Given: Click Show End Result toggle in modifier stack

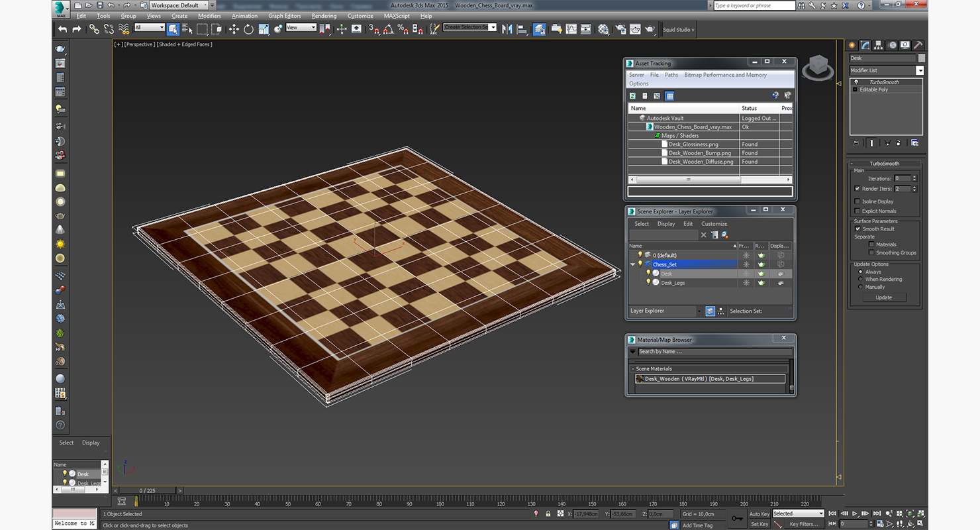Looking at the screenshot, I should pos(872,142).
